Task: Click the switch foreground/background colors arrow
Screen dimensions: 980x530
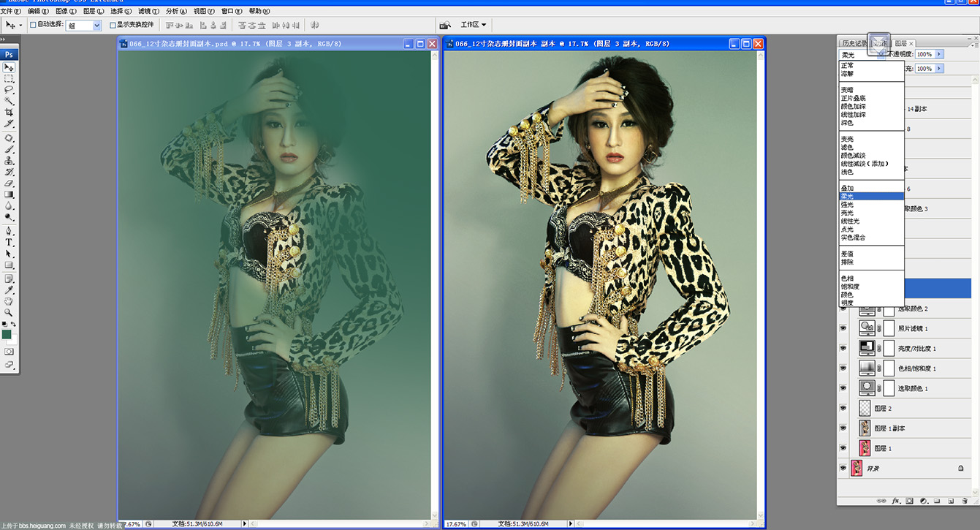Action: point(13,324)
